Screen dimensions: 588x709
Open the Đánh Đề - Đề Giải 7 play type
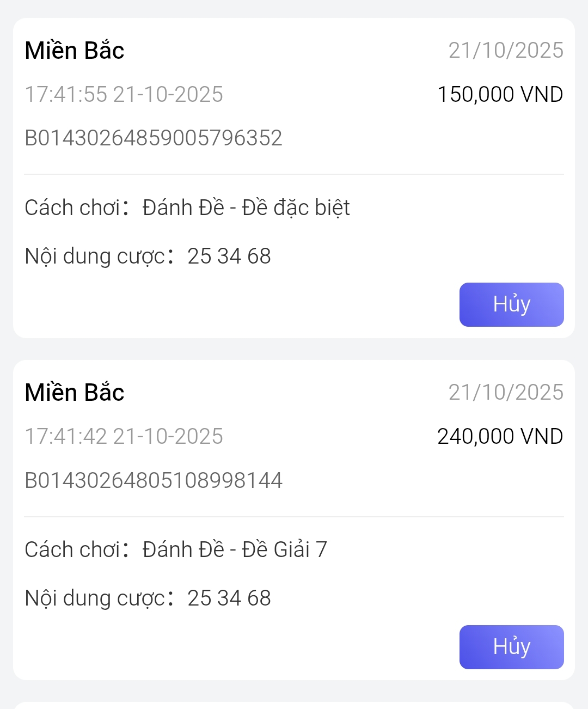click(x=235, y=549)
